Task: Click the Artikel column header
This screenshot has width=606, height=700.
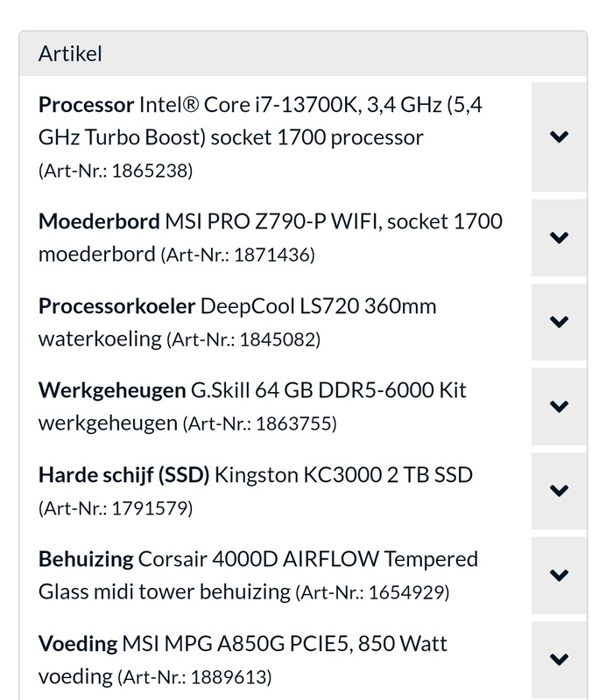Action: point(71,53)
